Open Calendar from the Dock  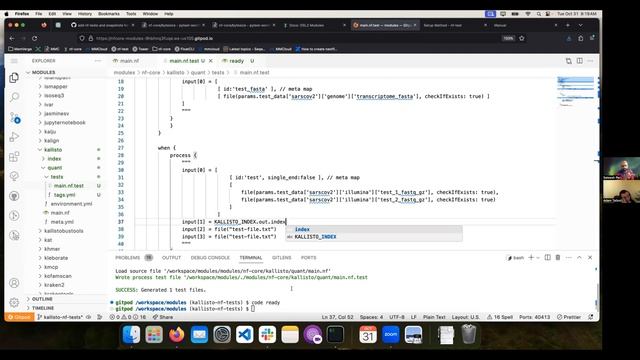click(x=368, y=335)
